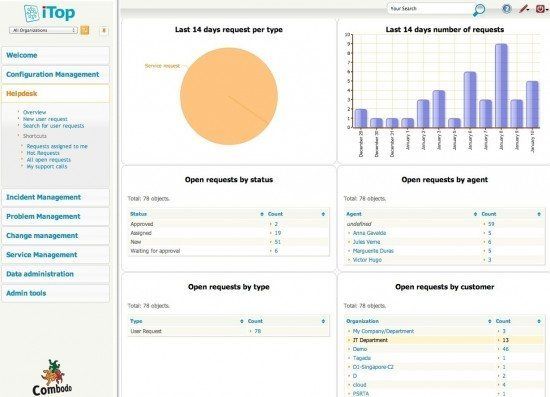
Task: Focus the Your Search input field
Action: [430, 9]
